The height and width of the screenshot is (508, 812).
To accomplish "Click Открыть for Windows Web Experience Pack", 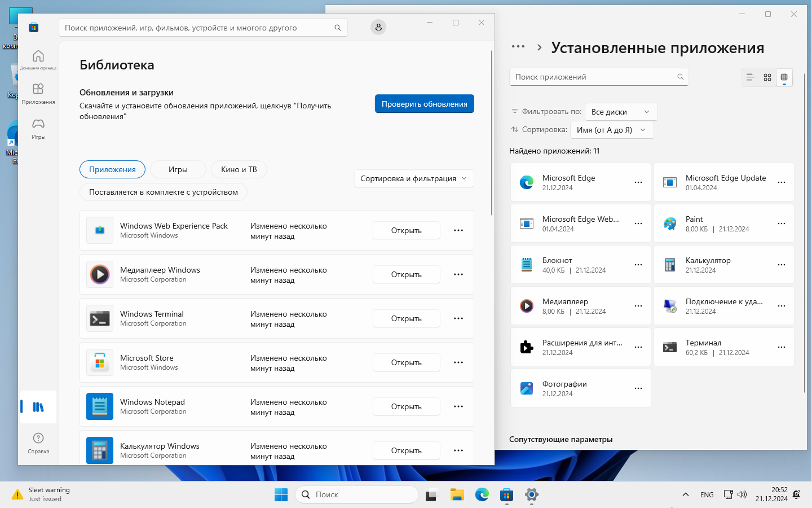I will pos(407,230).
